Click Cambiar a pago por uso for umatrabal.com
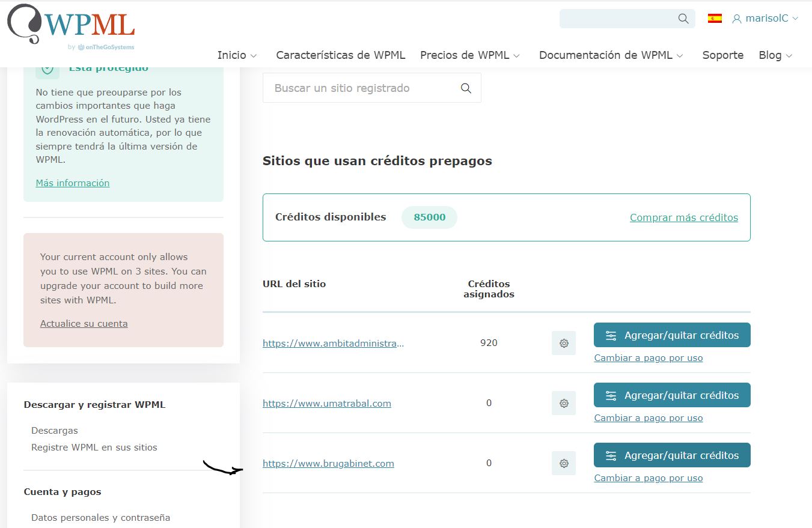Screen dimensions: 812x528 649,418
